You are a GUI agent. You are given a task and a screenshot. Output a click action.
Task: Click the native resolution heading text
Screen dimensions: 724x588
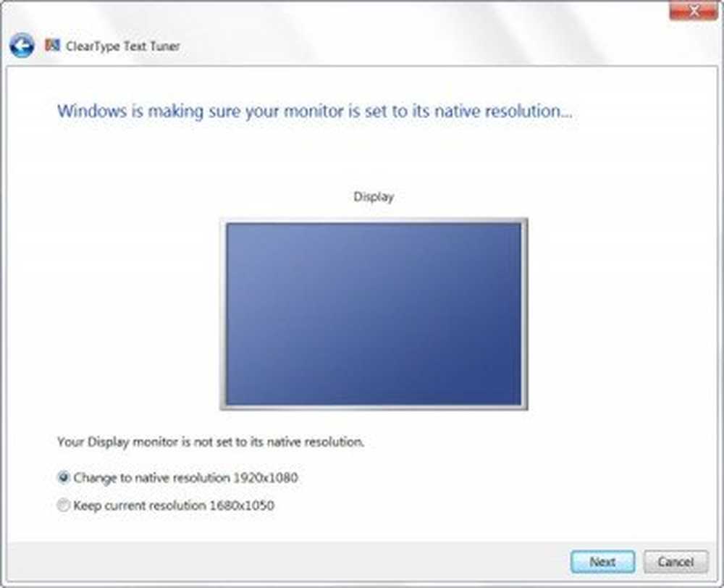tap(314, 112)
